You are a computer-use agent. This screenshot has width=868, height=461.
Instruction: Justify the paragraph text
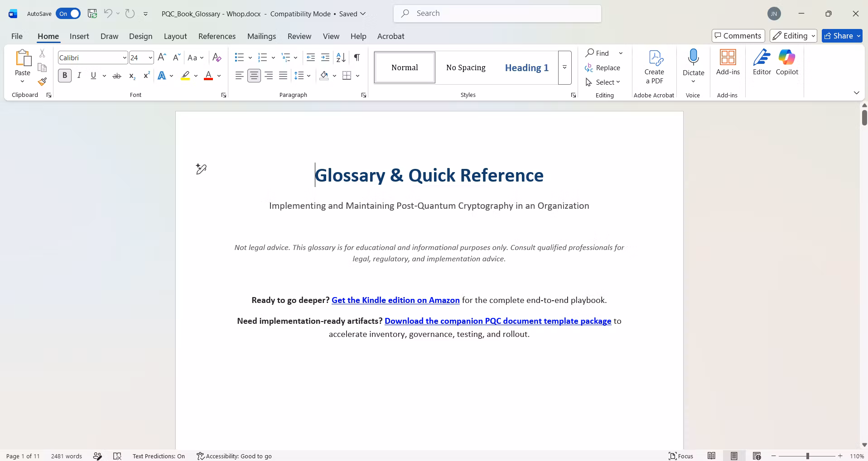[x=283, y=76]
